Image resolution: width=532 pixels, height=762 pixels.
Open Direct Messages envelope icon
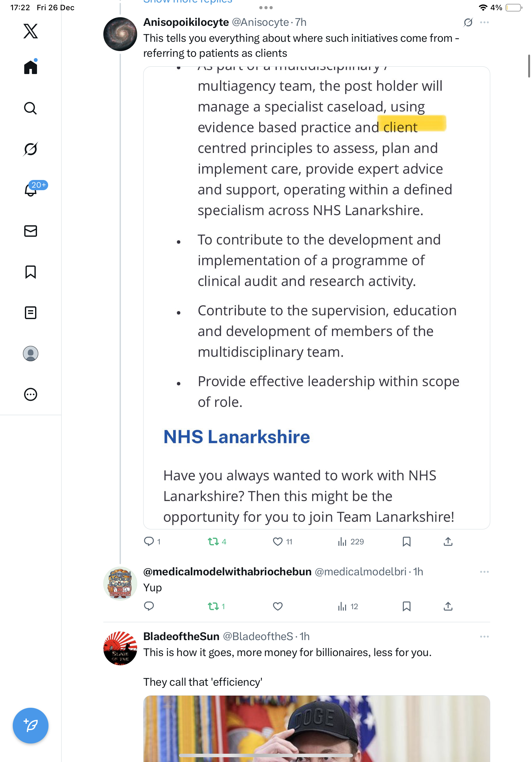(31, 231)
